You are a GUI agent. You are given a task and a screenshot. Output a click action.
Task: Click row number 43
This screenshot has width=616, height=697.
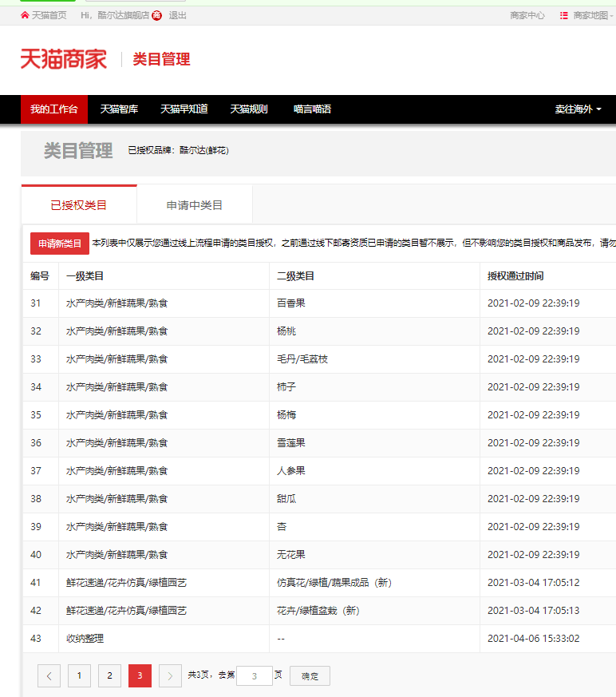pos(36,639)
